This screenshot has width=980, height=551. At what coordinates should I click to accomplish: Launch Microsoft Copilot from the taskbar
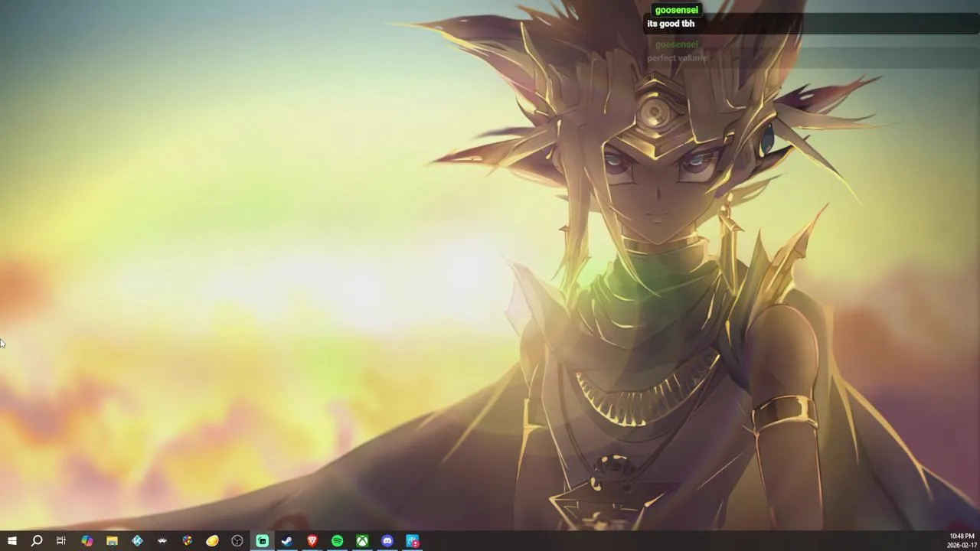(87, 541)
